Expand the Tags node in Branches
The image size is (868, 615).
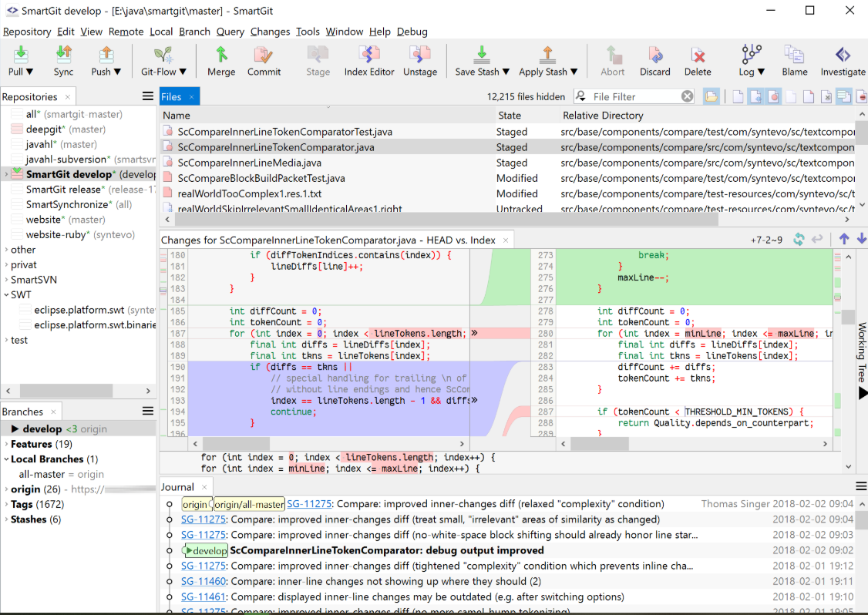point(6,504)
